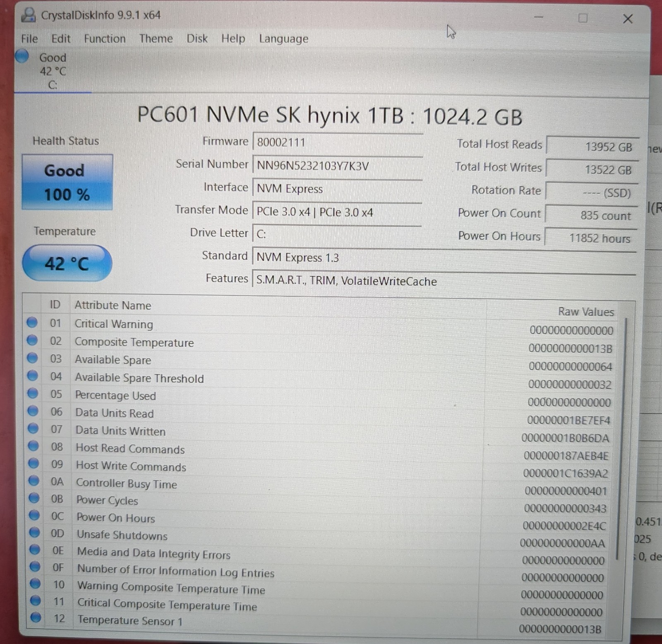The height and width of the screenshot is (644, 662).
Task: Click the status dot for Available Spare row 03
Action: click(x=32, y=358)
